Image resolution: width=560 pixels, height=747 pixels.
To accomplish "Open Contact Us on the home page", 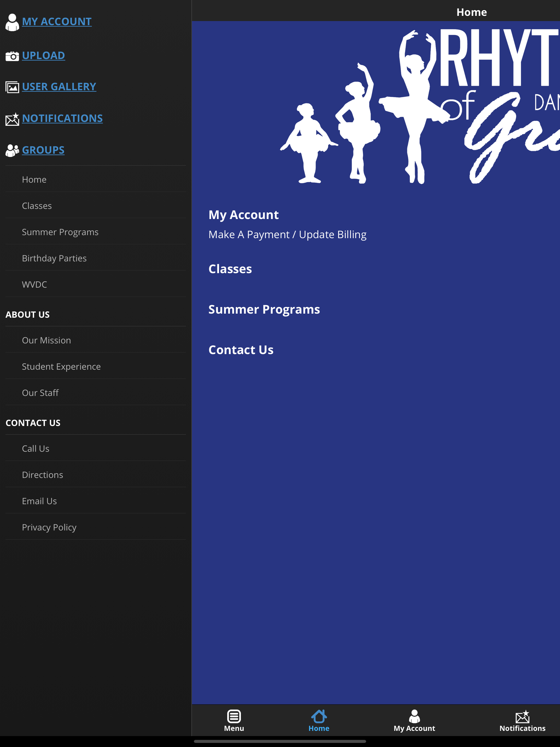I will click(241, 350).
